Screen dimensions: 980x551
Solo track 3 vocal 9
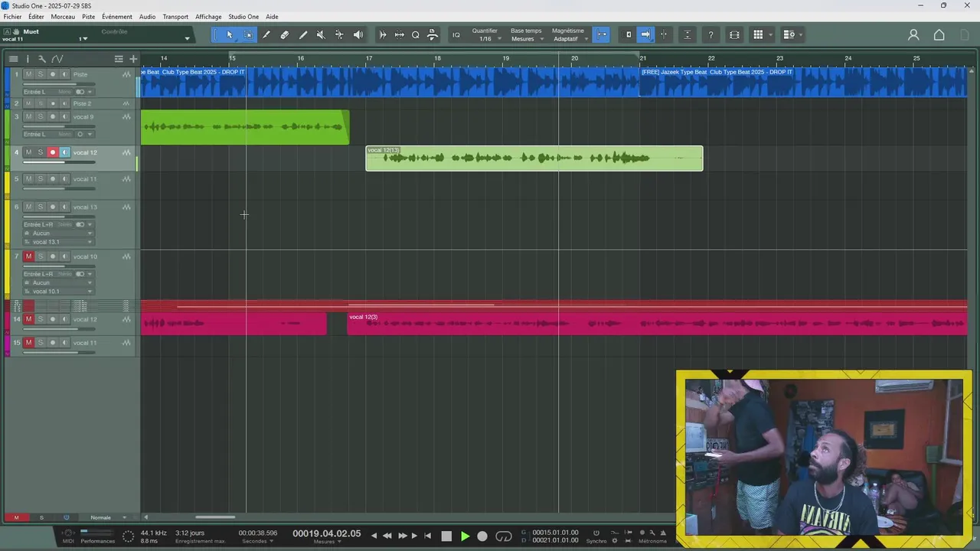point(41,117)
